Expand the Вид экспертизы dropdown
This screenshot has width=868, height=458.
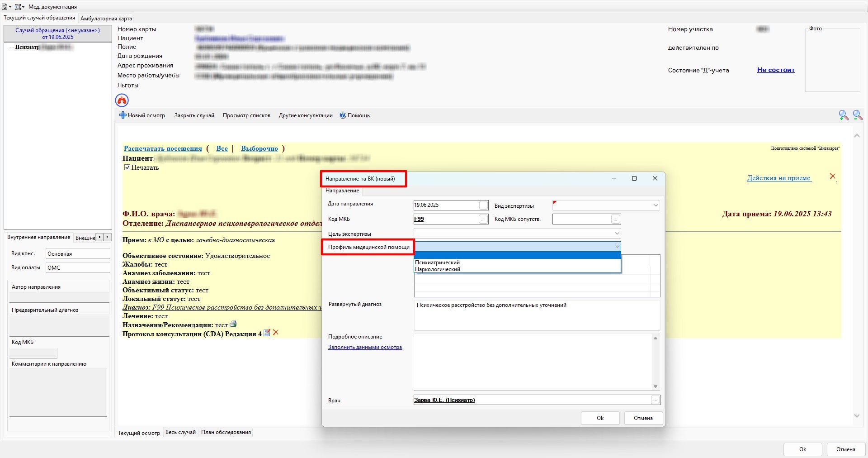[656, 205]
